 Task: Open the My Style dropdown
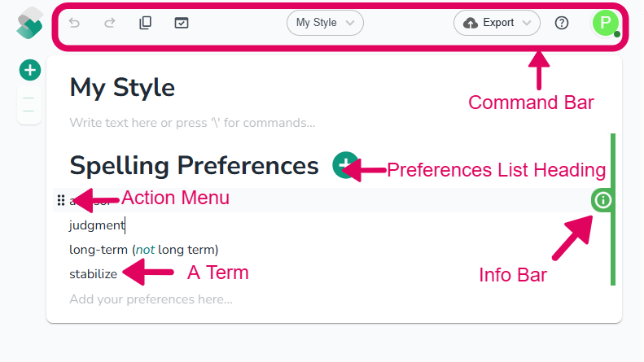coord(325,23)
